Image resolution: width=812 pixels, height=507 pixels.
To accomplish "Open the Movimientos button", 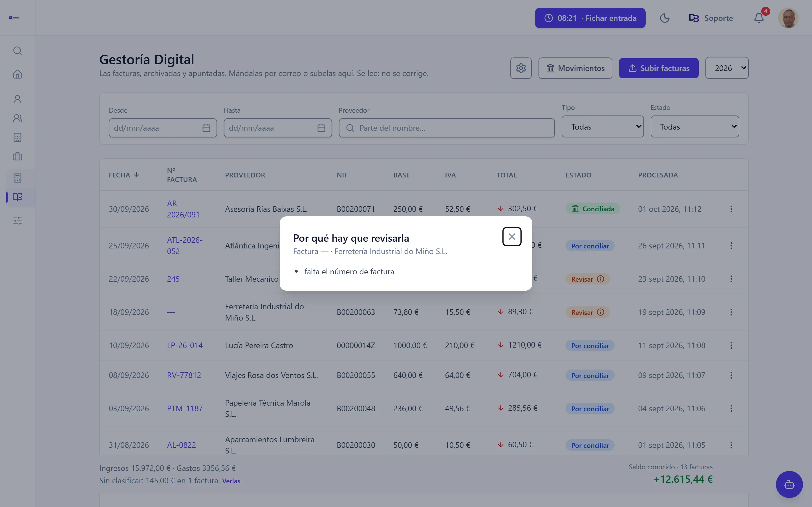I will 575,68.
